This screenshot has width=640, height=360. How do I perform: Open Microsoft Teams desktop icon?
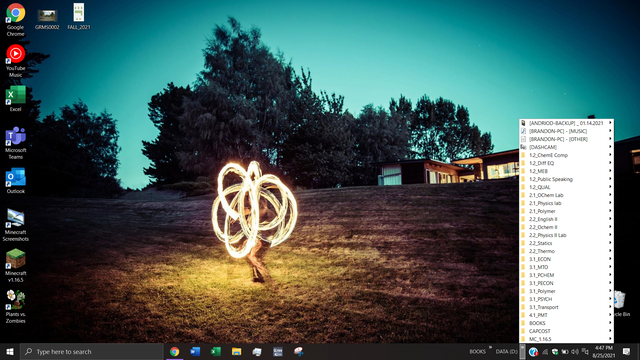tap(16, 143)
